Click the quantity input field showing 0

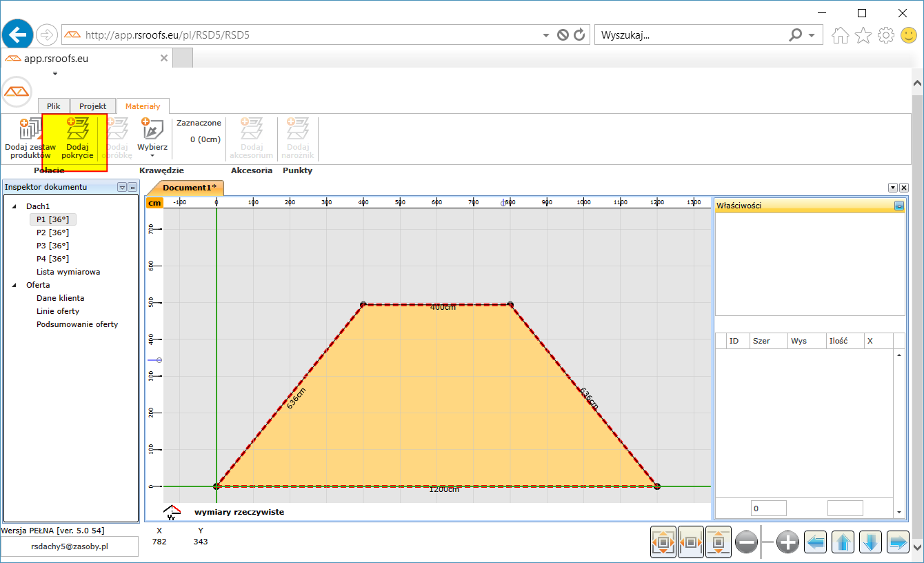pyautogui.click(x=768, y=508)
